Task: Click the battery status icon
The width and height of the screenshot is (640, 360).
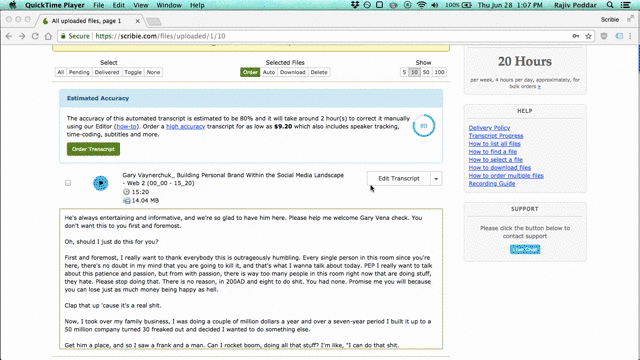Action: tap(466, 5)
